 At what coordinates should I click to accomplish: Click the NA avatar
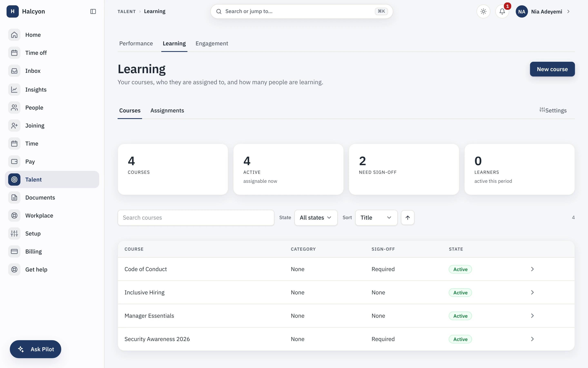point(522,11)
